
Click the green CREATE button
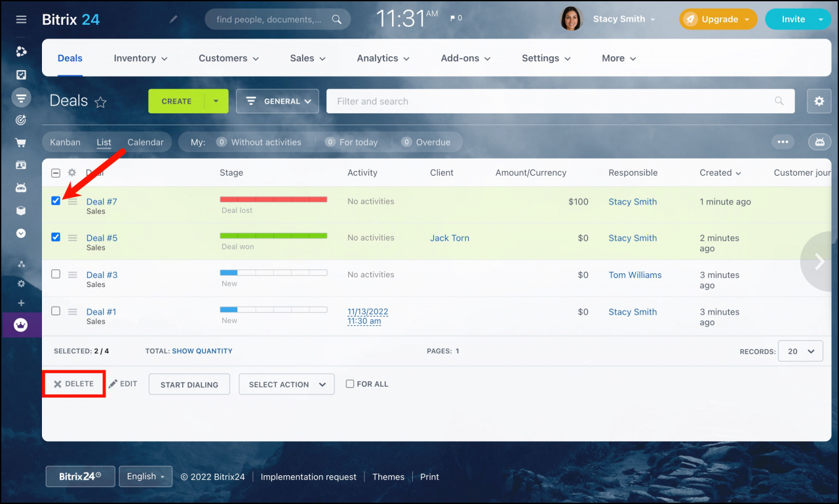[176, 101]
